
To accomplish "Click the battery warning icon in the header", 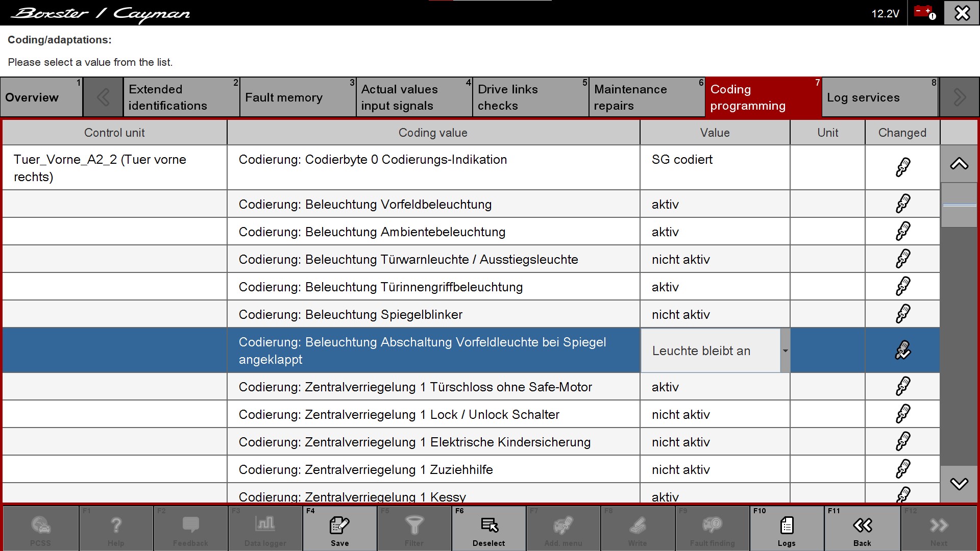I will pos(924,12).
